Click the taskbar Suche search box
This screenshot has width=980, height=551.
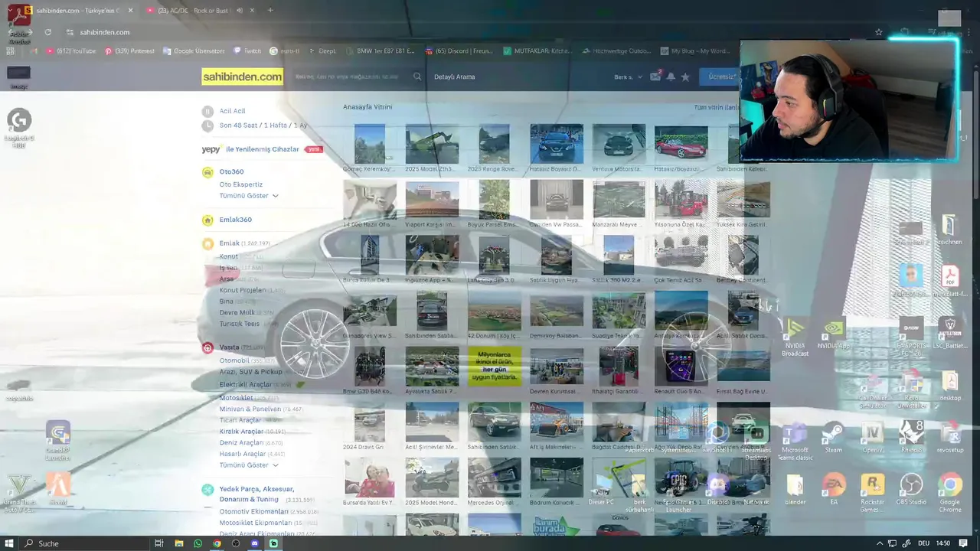click(x=84, y=543)
